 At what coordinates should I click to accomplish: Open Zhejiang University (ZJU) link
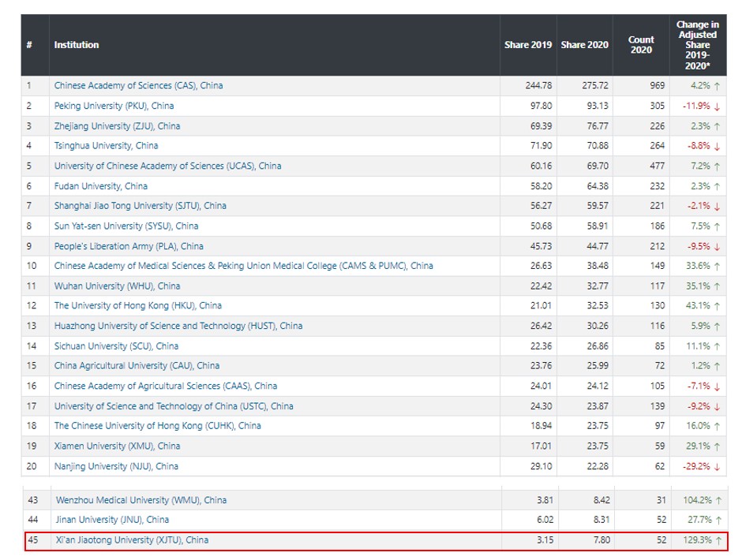click(x=117, y=126)
